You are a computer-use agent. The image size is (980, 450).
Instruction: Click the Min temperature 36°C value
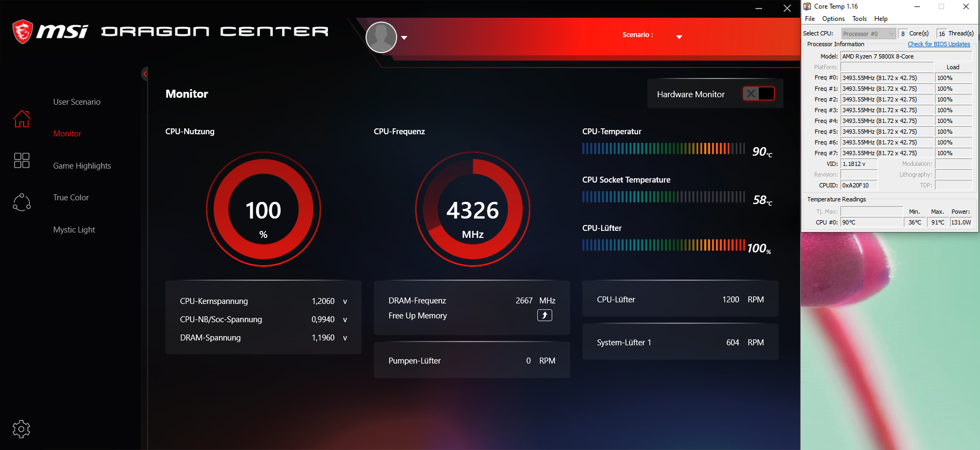coord(915,222)
